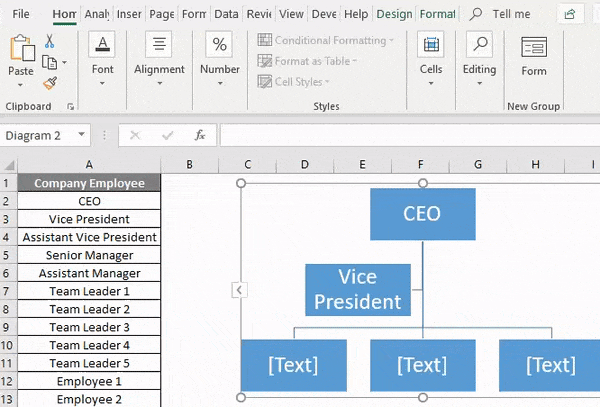Click the Insert Function fx icon
Screen dimensions: 600x407
point(200,135)
